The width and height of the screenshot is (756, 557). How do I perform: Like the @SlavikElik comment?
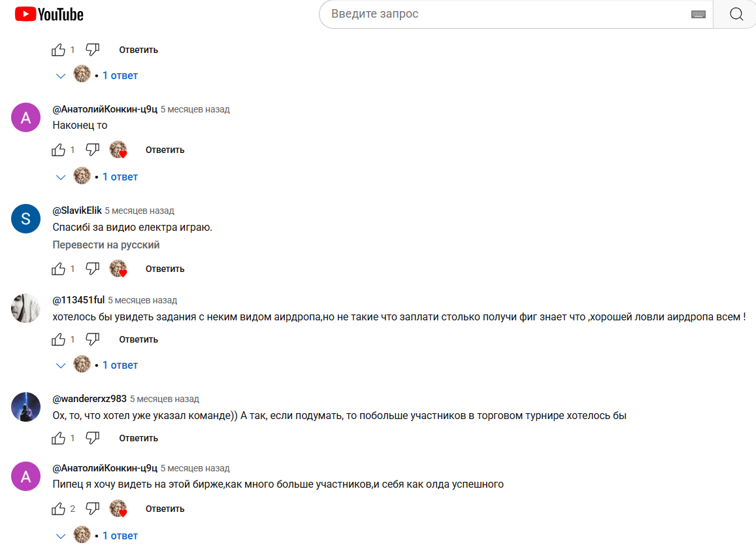(58, 269)
